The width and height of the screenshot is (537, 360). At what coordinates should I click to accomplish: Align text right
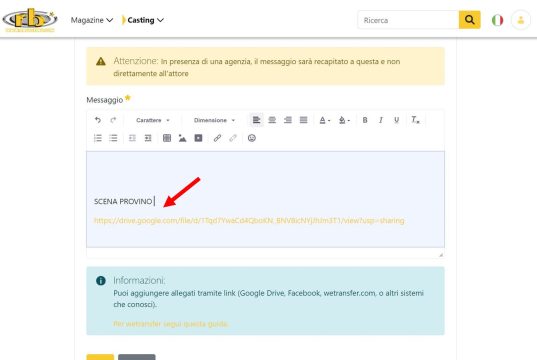pyautogui.click(x=288, y=120)
